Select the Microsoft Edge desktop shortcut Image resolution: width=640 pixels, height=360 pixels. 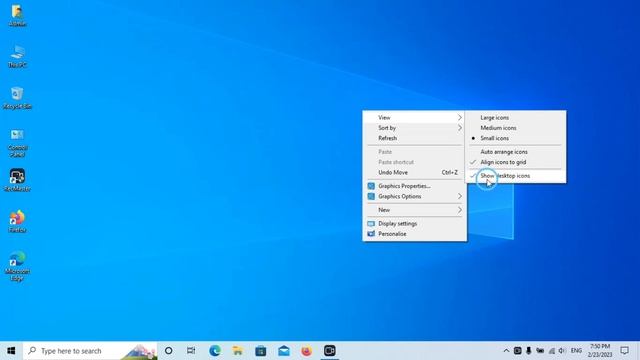tap(17, 266)
